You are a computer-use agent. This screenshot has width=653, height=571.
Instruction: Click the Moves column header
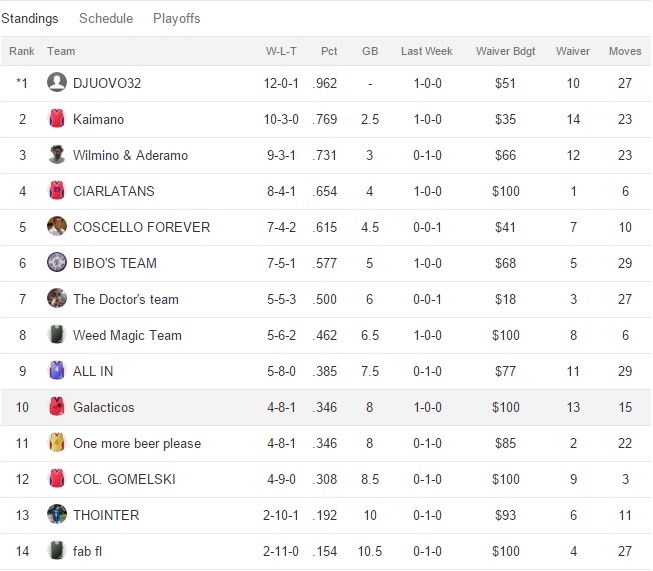click(x=625, y=51)
